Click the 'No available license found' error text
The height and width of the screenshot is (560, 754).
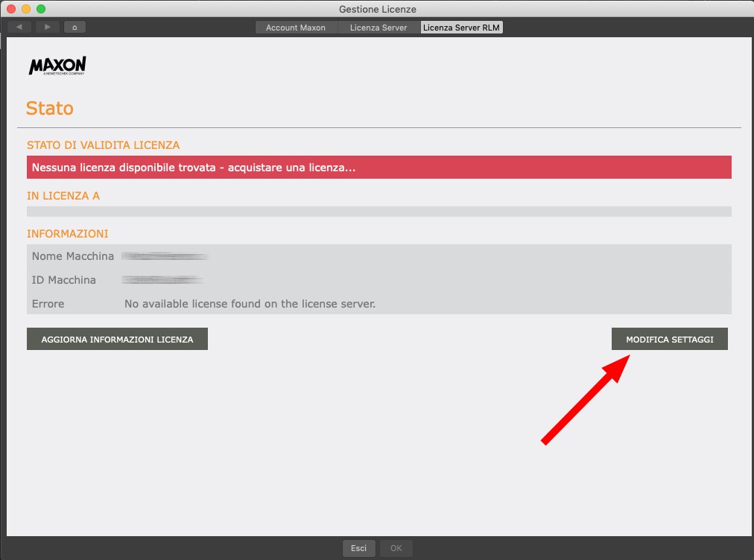[x=250, y=304]
